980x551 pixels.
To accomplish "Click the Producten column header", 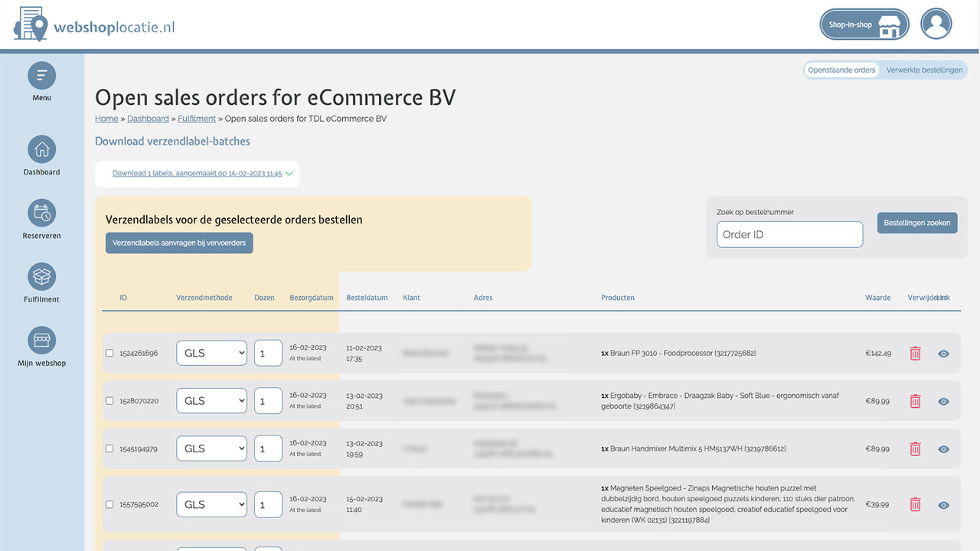I will point(618,298).
